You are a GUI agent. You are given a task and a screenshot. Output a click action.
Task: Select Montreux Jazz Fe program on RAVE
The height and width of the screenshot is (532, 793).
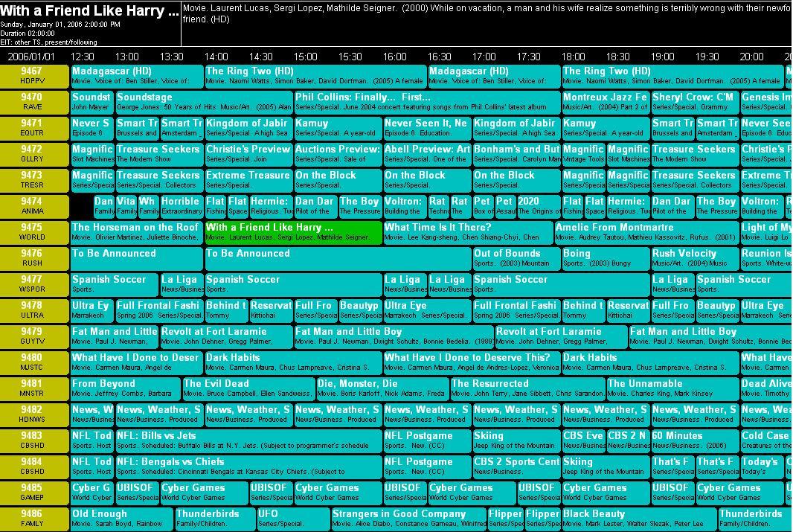pyautogui.click(x=606, y=102)
